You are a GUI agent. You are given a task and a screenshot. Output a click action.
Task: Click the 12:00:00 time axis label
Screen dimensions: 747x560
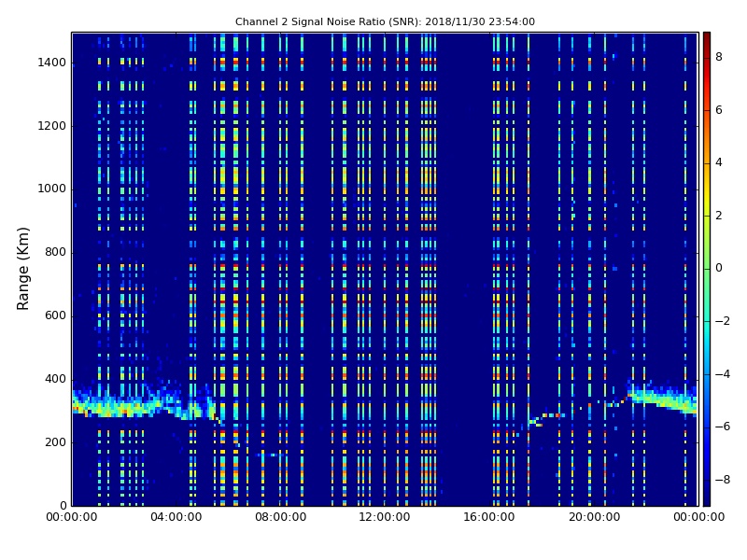point(385,517)
